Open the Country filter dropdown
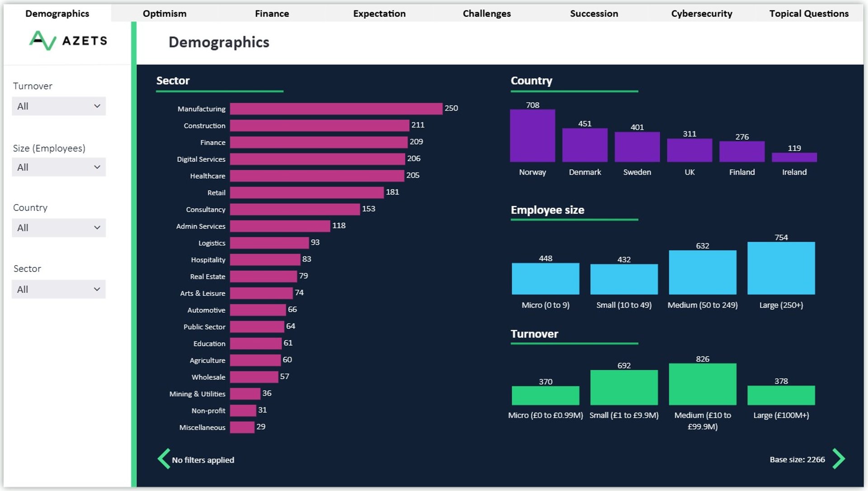 (59, 228)
